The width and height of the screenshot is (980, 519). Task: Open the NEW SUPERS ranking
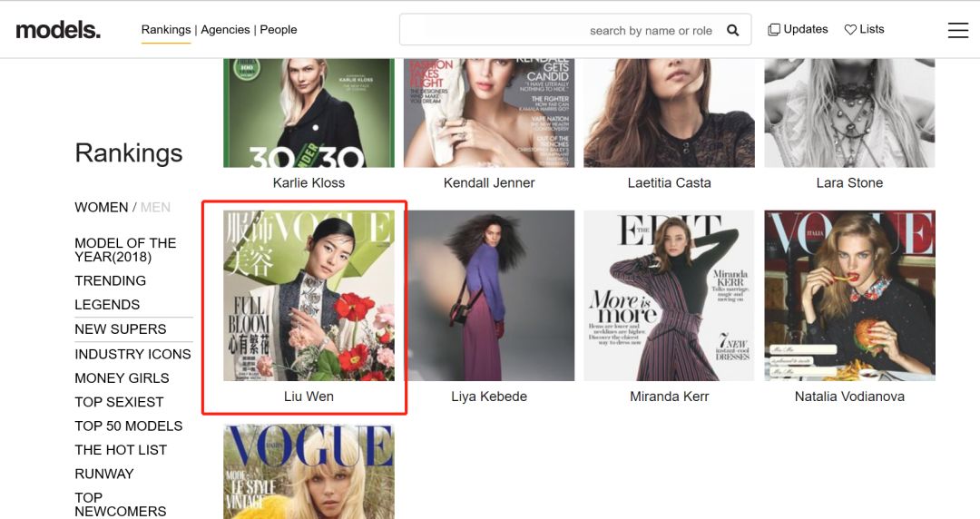click(120, 328)
